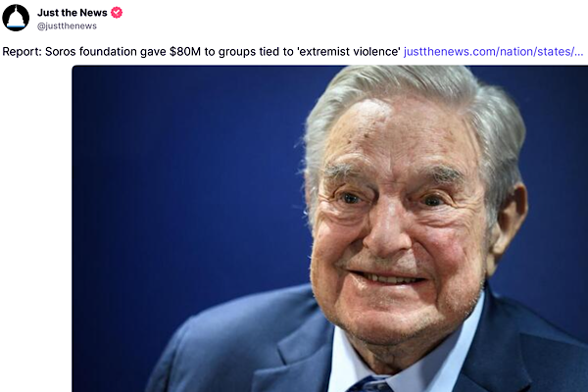588x392 pixels.
Task: Open the @justthenews handle link
Action: coord(67,25)
